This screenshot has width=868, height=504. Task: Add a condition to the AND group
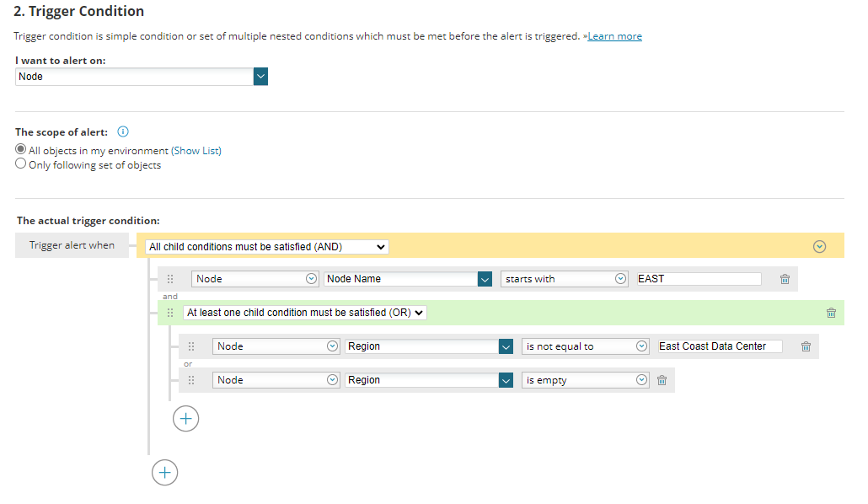pyautogui.click(x=164, y=473)
